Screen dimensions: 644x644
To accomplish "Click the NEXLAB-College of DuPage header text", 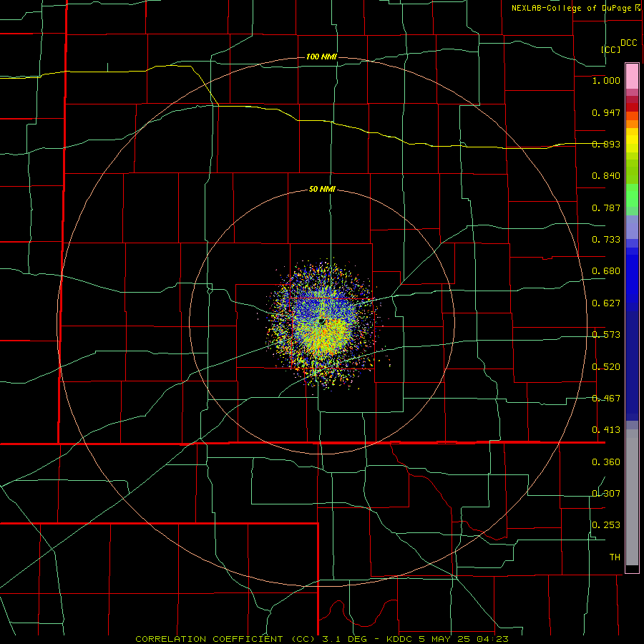I will pos(572,8).
